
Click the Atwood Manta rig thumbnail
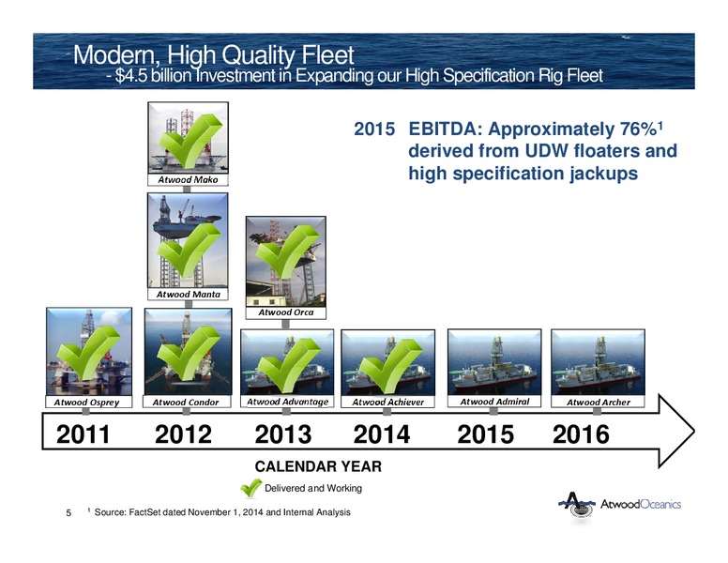(188, 240)
